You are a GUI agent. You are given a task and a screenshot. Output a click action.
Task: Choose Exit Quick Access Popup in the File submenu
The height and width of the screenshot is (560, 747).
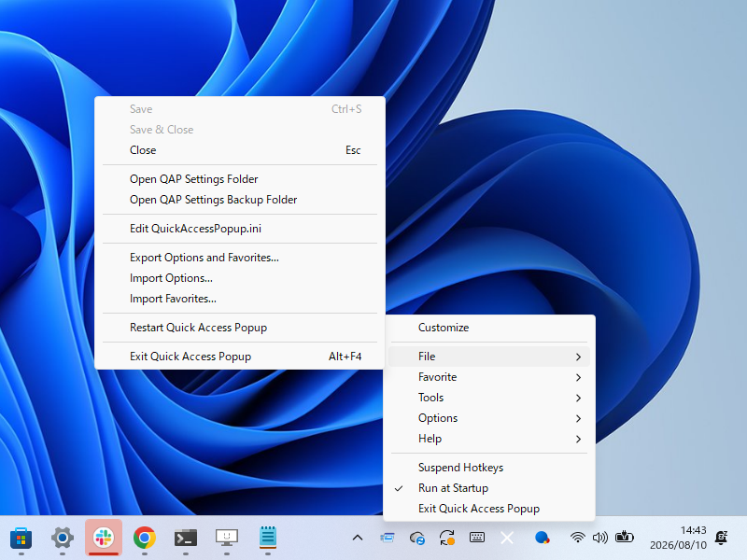[x=240, y=357]
